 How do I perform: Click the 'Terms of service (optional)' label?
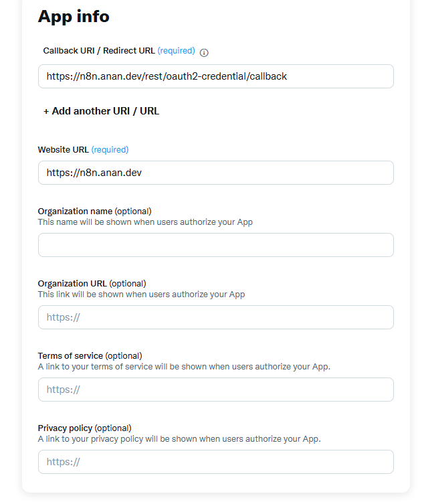(90, 356)
